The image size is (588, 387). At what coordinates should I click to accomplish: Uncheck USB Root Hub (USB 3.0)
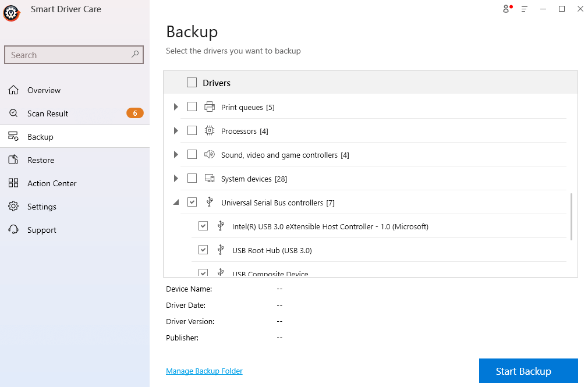pyautogui.click(x=203, y=250)
